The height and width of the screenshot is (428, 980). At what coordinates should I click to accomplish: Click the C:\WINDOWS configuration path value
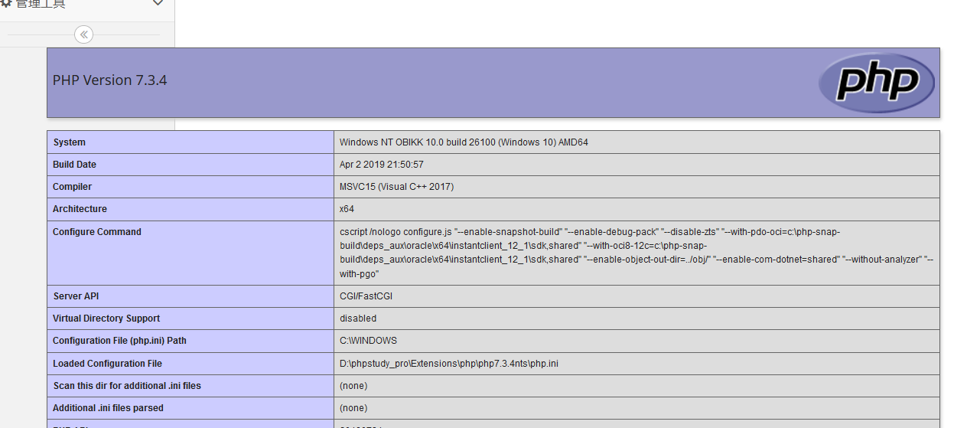pos(368,341)
